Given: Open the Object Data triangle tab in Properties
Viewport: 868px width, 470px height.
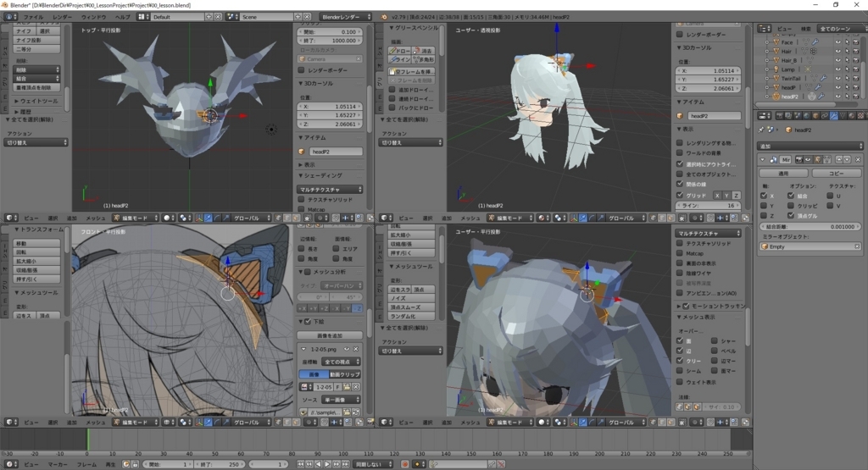Looking at the screenshot, I should [843, 115].
